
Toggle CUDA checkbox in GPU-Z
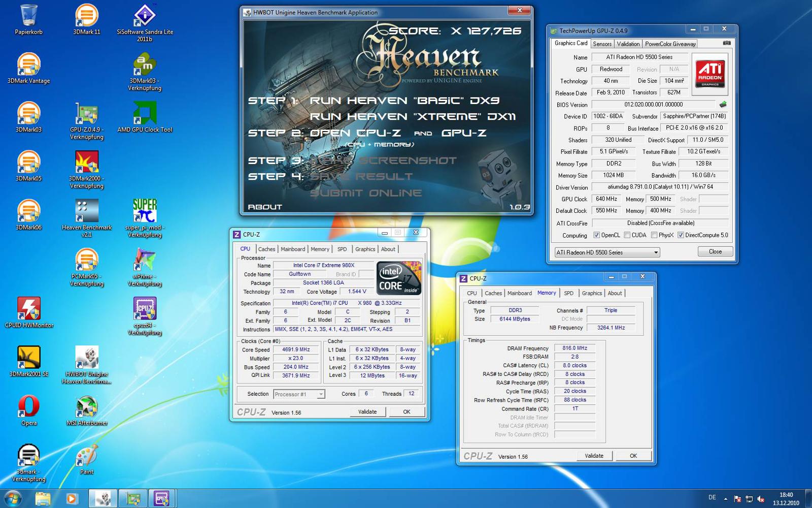[627, 235]
